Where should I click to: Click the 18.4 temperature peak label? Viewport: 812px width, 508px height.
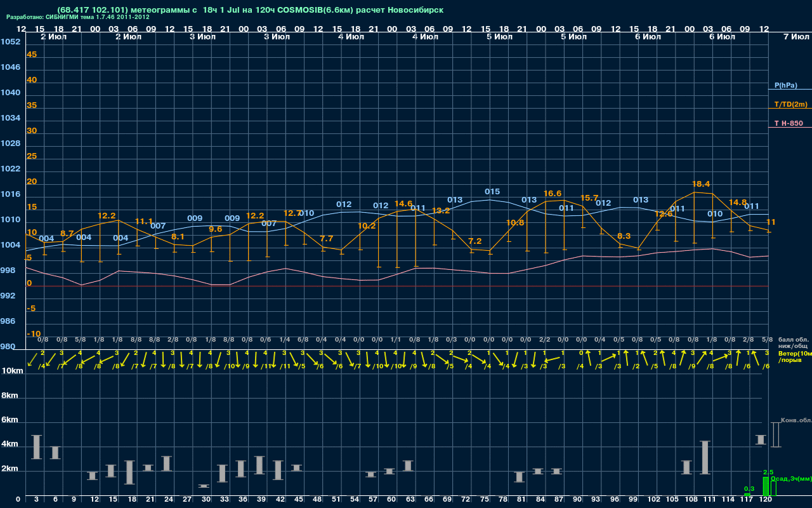click(x=701, y=184)
